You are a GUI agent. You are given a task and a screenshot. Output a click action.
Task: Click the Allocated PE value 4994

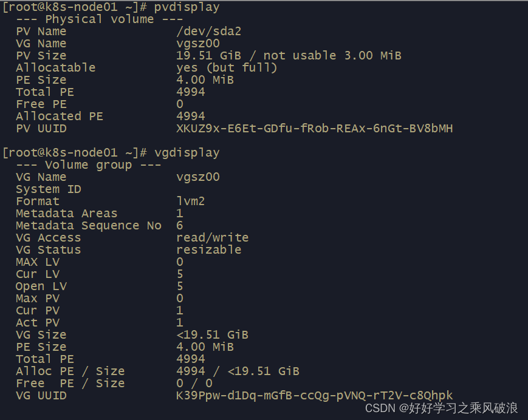[x=191, y=117]
